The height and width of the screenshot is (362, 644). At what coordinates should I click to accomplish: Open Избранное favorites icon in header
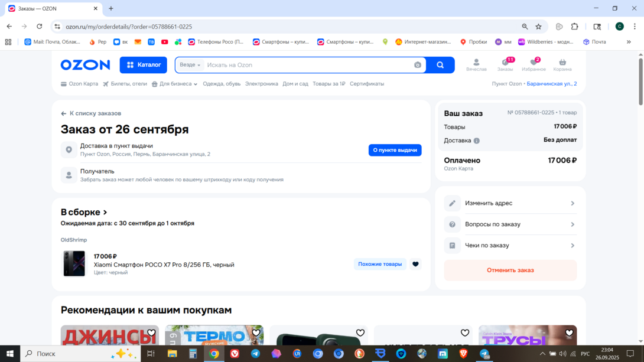(x=534, y=65)
